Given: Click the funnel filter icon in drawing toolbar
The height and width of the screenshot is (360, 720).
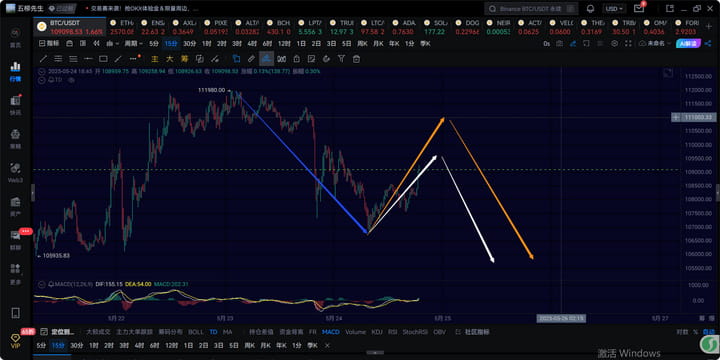Looking at the screenshot, I should click(341, 59).
